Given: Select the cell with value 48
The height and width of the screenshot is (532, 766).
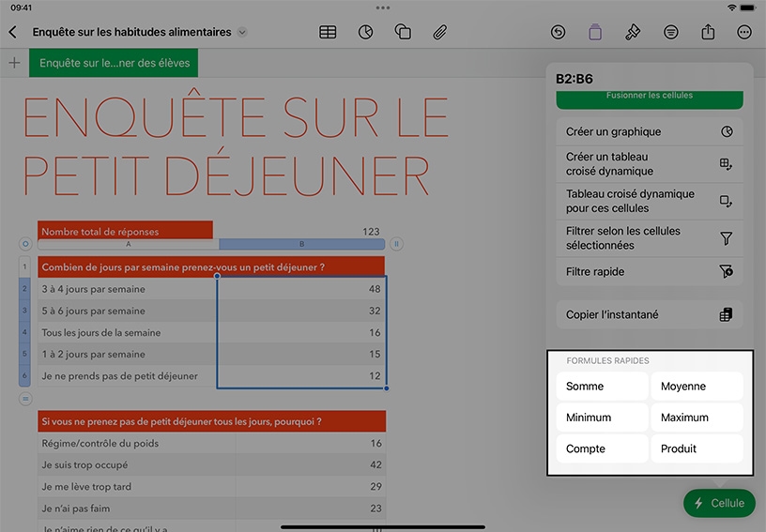Looking at the screenshot, I should click(301, 289).
